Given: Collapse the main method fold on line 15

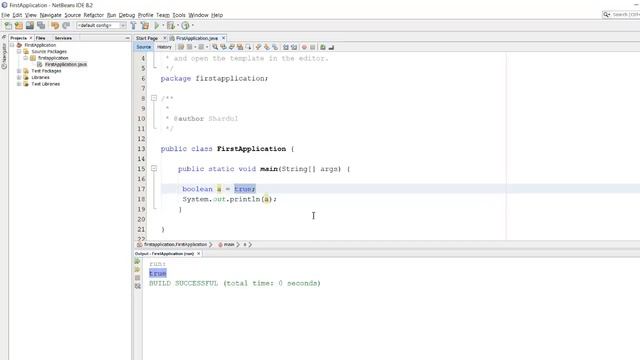Looking at the screenshot, I should pyautogui.click(x=154, y=168).
